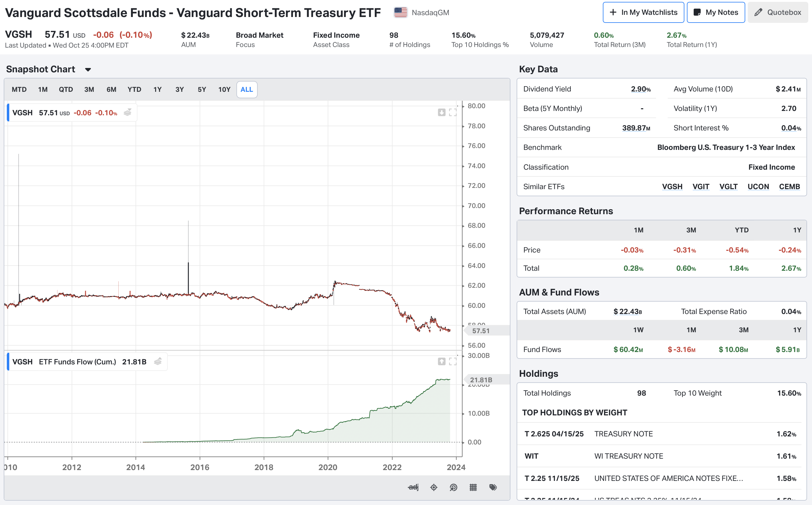Click Bloomberg U.S. Treasury 1-3 Year Index text
Viewport: 812px width, 505px height.
726,147
